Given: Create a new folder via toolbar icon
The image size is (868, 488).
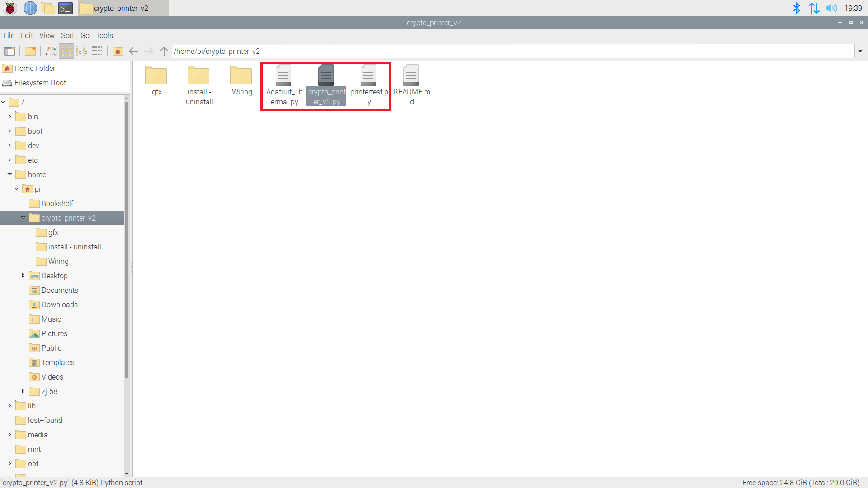Looking at the screenshot, I should (x=30, y=51).
